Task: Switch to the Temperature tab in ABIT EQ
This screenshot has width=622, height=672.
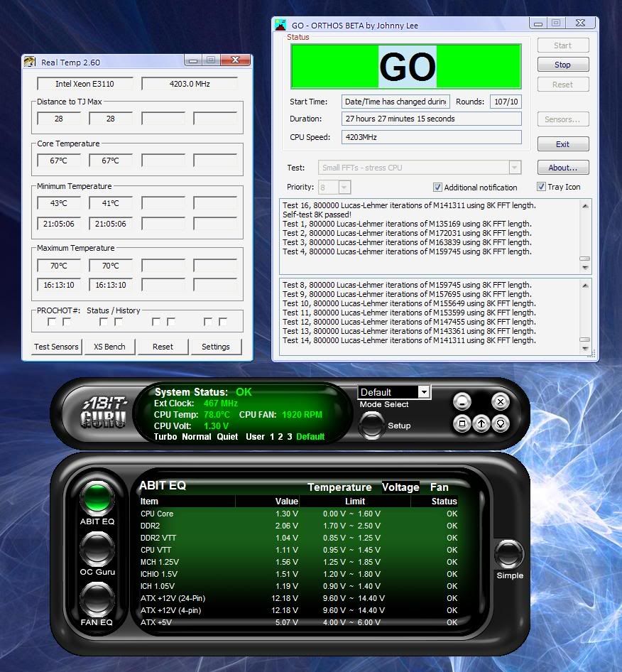Action: (x=339, y=487)
